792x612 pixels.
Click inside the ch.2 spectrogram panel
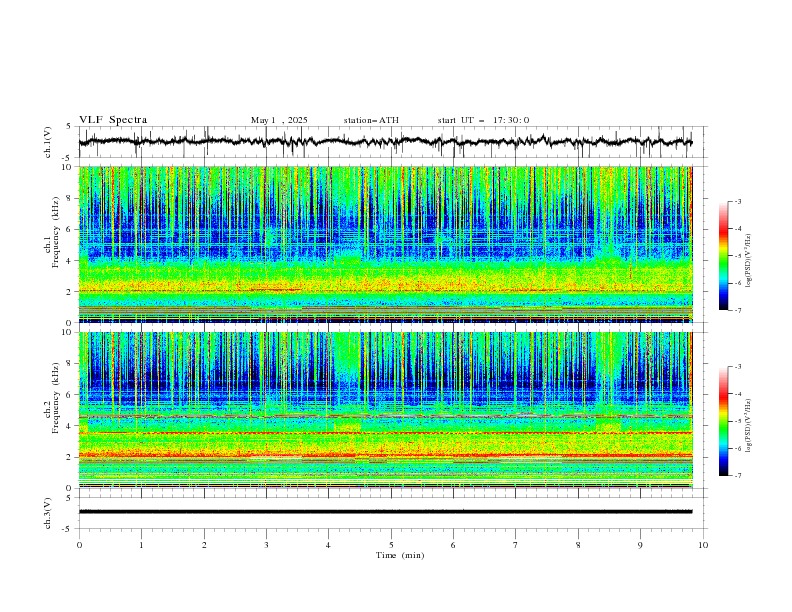point(385,410)
